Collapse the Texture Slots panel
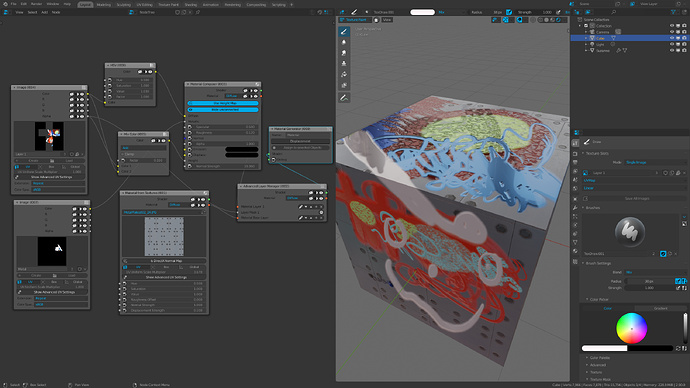 point(596,153)
